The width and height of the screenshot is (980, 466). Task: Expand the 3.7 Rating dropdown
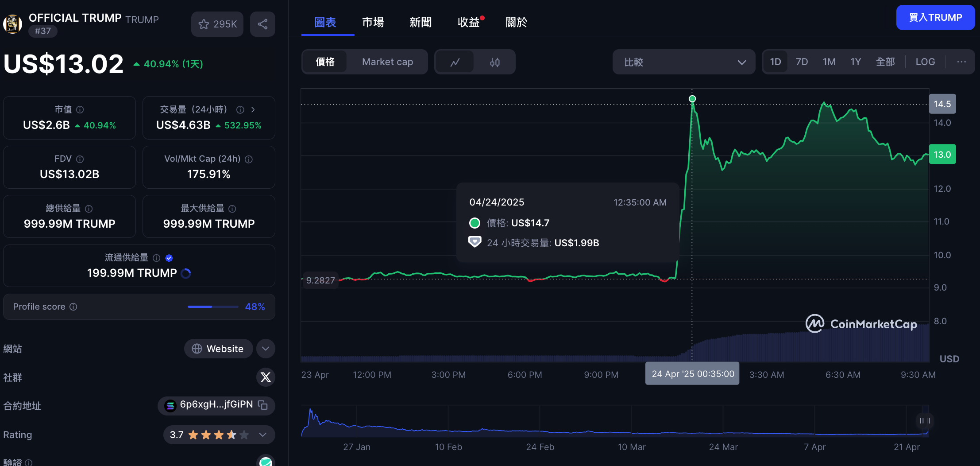[x=262, y=435]
